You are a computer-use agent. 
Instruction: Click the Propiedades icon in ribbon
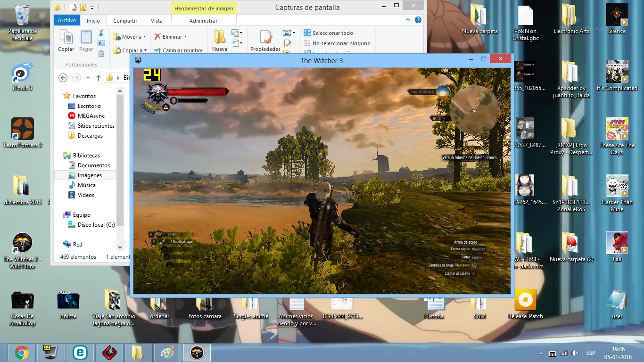(x=265, y=37)
